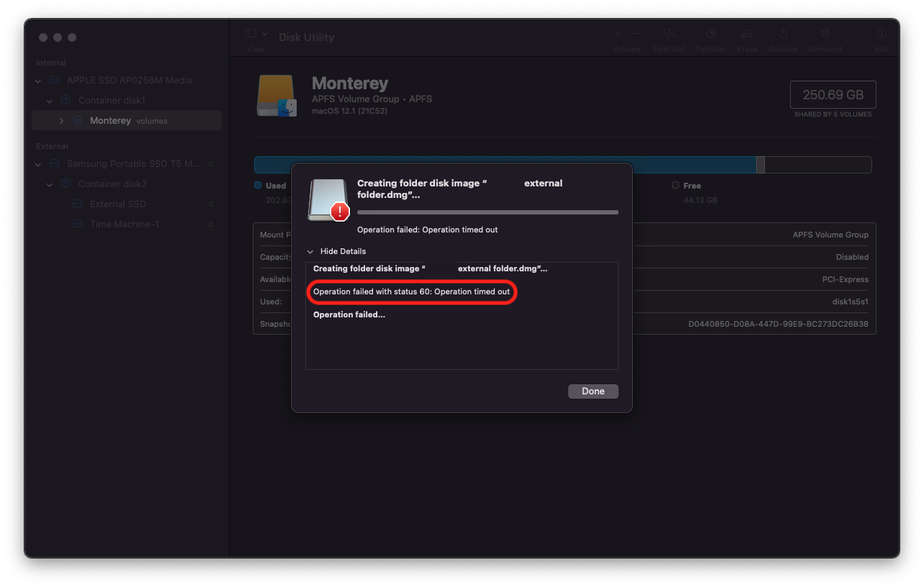Viewport: 924px width, 588px height.
Task: Toggle the Free space legend checkbox
Action: click(674, 185)
